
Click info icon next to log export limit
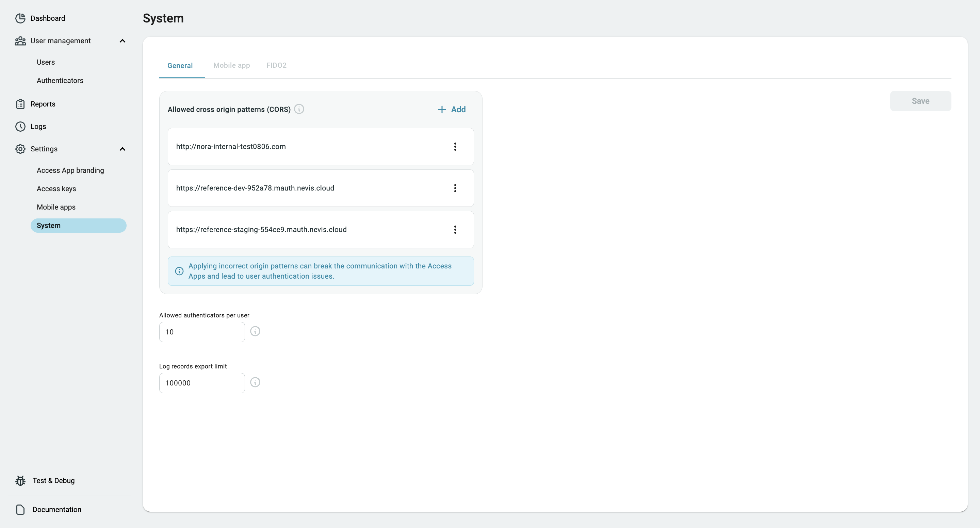coord(255,382)
